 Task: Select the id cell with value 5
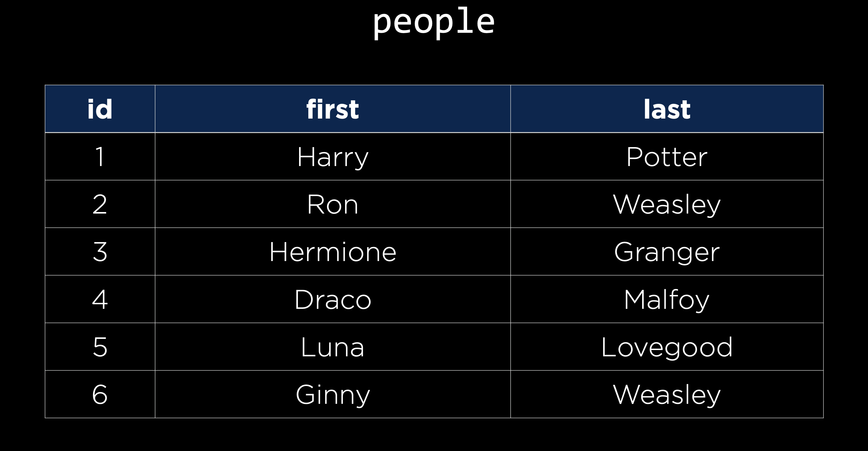[x=100, y=347]
